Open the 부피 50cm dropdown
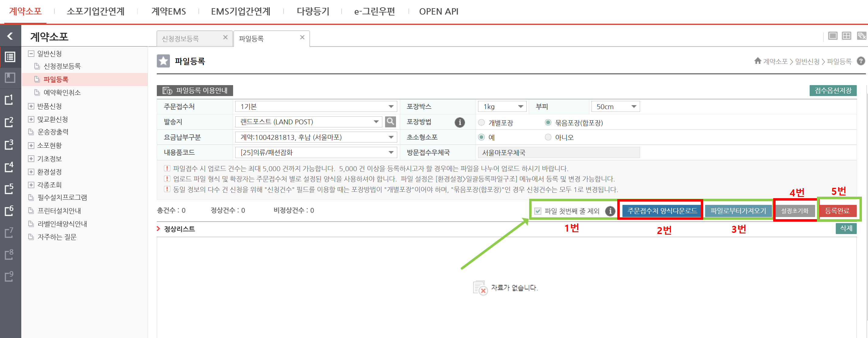The height and width of the screenshot is (338, 868). click(x=615, y=106)
